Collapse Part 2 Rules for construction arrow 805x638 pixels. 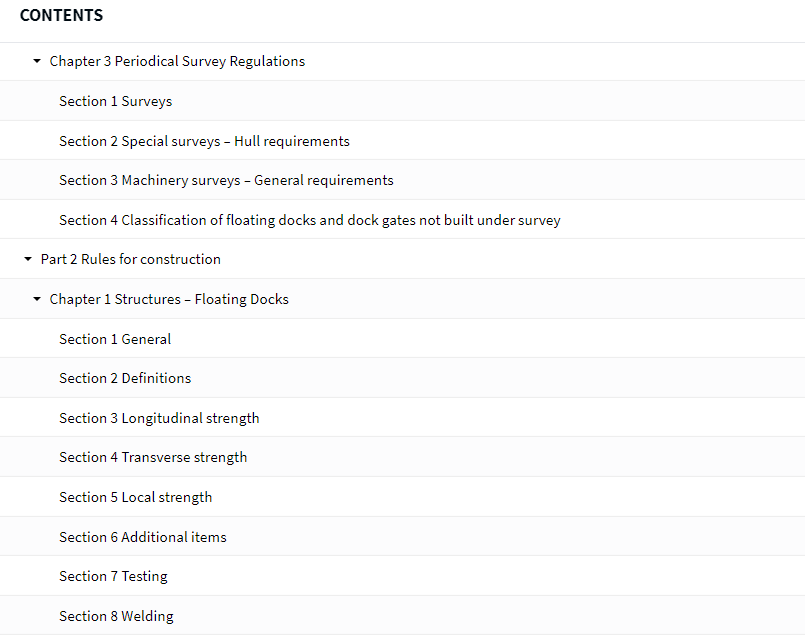coord(28,259)
